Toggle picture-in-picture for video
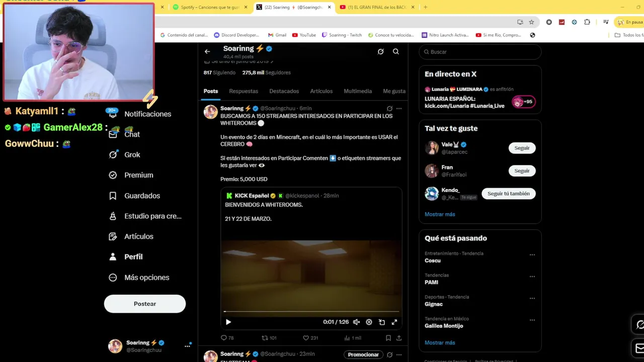 coord(382,322)
